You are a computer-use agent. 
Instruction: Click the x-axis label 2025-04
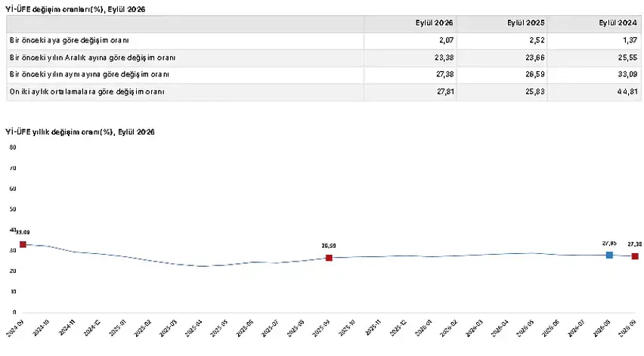coord(194,329)
